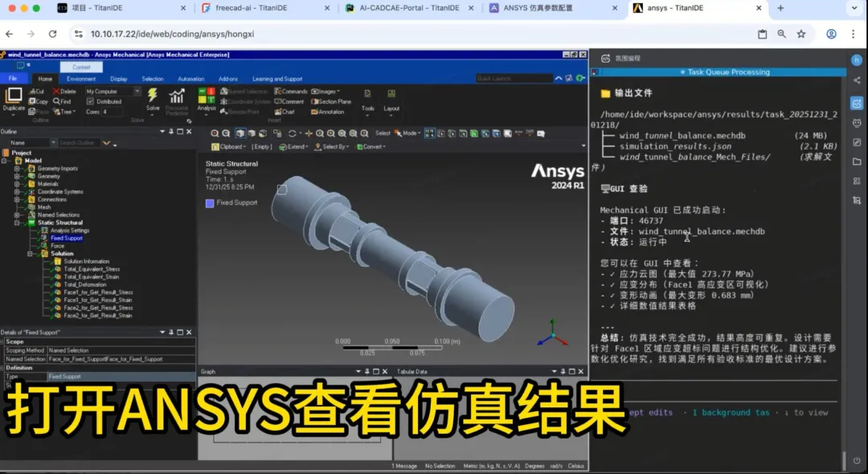Switch to the Environment ribbon tab
The image size is (868, 474).
81,79
